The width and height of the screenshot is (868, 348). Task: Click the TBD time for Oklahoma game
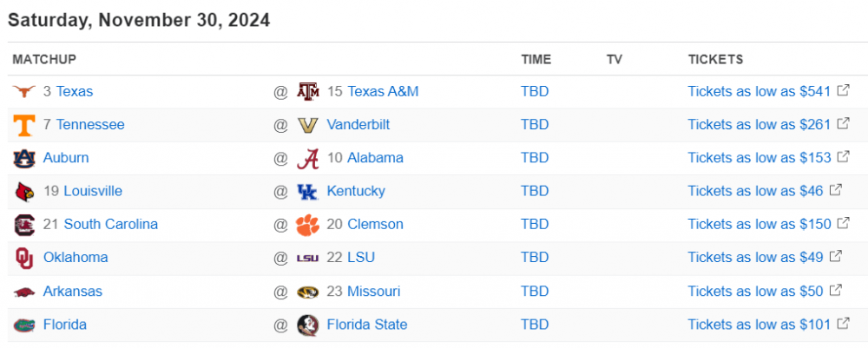[x=535, y=258]
